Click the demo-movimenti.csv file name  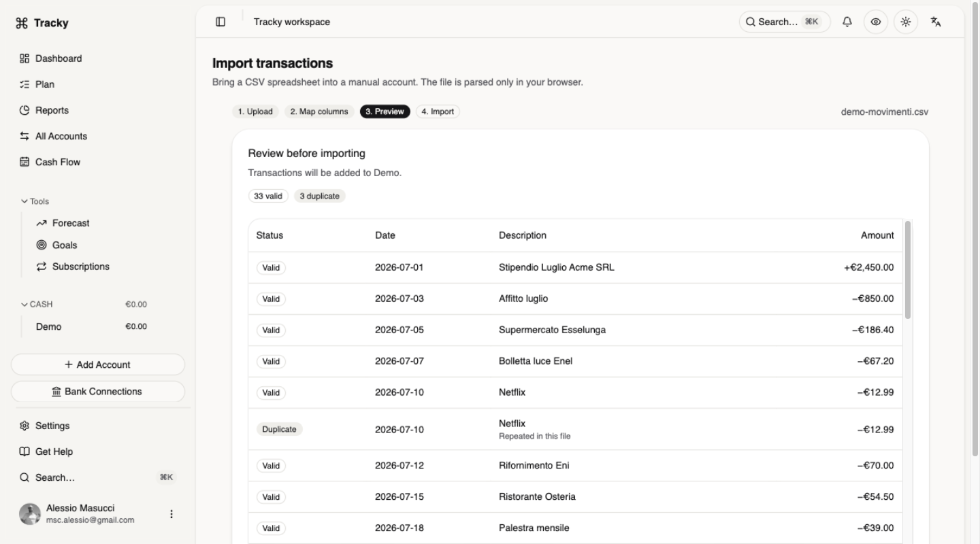tap(885, 112)
